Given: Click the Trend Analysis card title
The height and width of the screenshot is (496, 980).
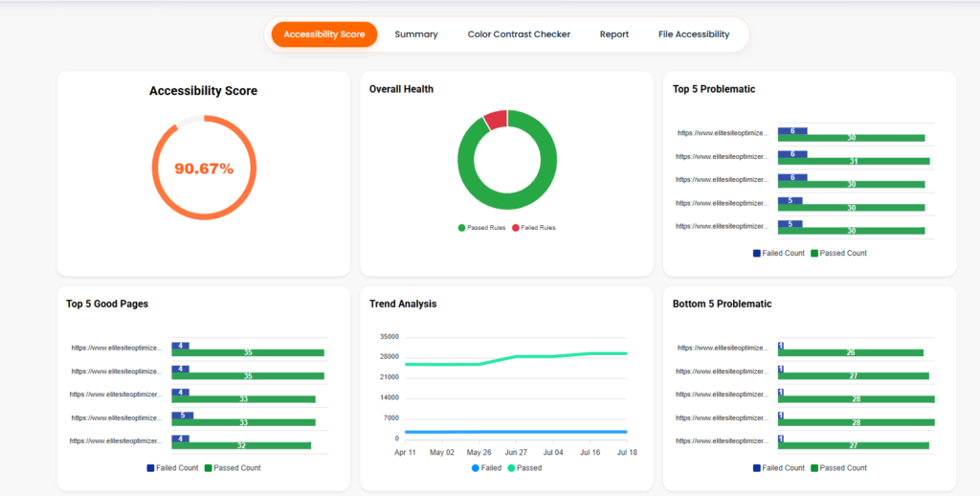Looking at the screenshot, I should pyautogui.click(x=403, y=304).
